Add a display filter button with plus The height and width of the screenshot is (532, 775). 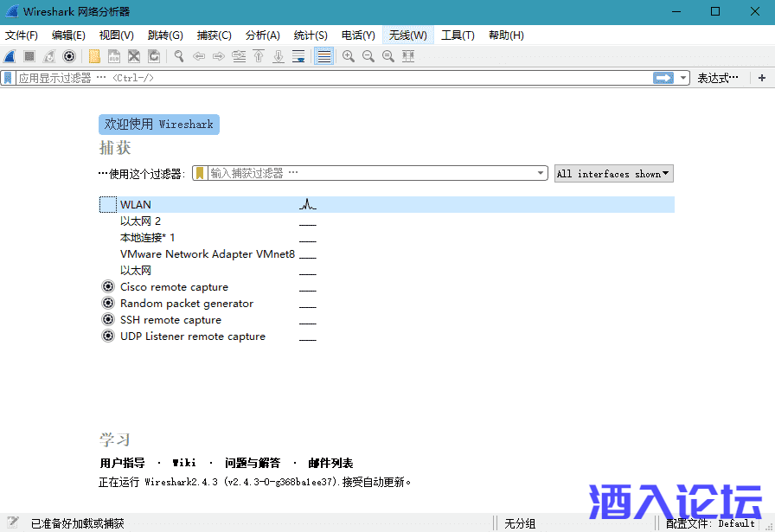(762, 78)
